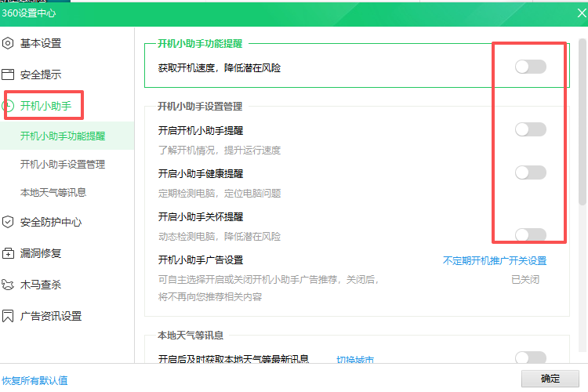Click the 安全防护中心 shield icon
Image resolution: width=588 pixels, height=392 pixels.
[8, 222]
